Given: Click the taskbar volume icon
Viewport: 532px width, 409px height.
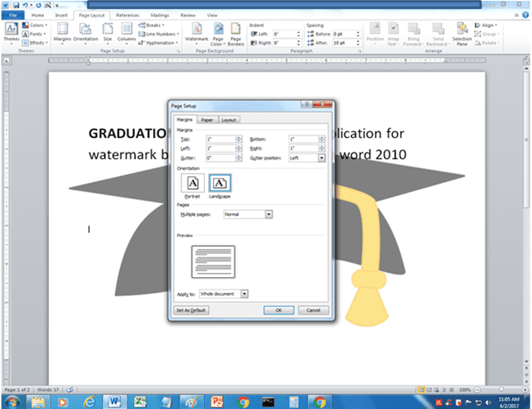Looking at the screenshot, I should [x=488, y=402].
